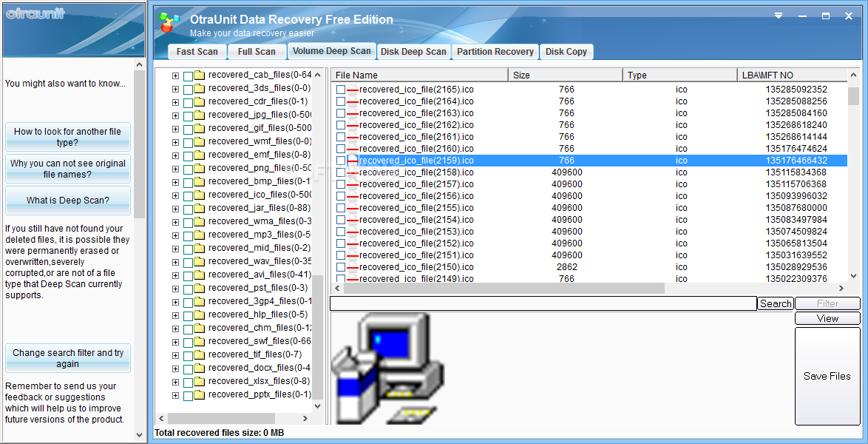Image resolution: width=868 pixels, height=444 pixels.
Task: Check the box for recovered_ico_file(2150).ico
Action: tap(340, 267)
